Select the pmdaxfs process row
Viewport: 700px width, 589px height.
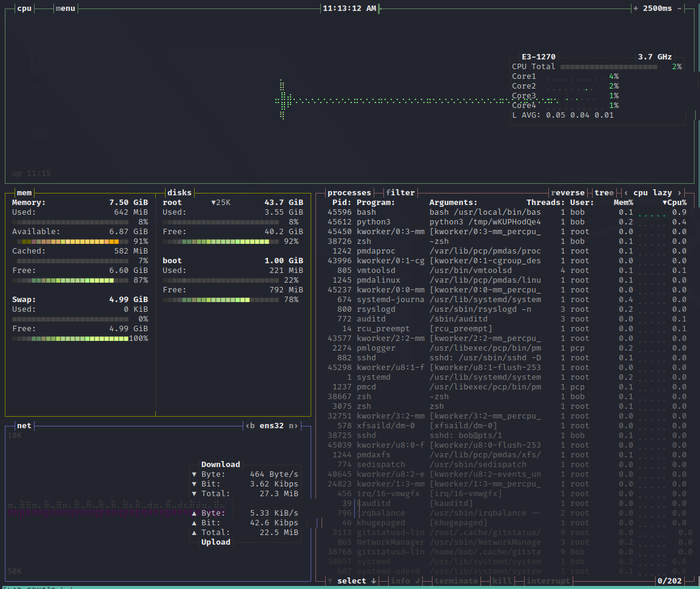click(506, 454)
